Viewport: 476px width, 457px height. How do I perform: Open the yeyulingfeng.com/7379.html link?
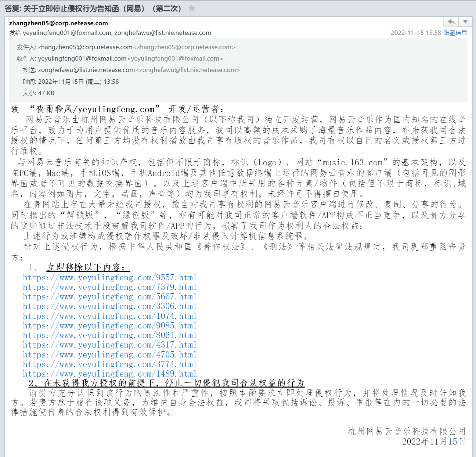(x=110, y=287)
